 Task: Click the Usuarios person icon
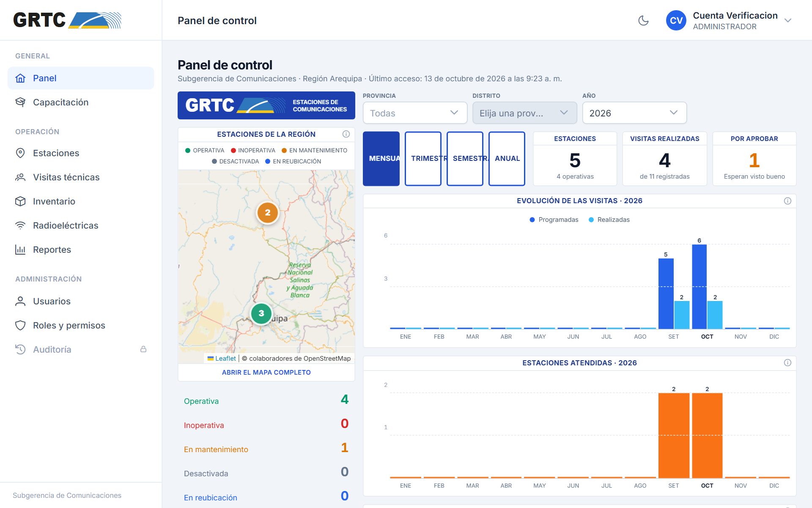[x=20, y=301]
